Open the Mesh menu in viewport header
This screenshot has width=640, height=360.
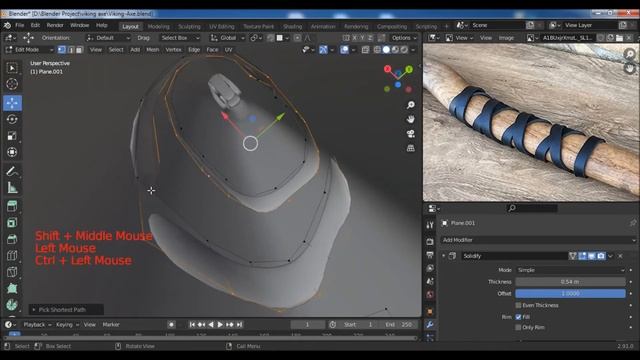point(153,50)
